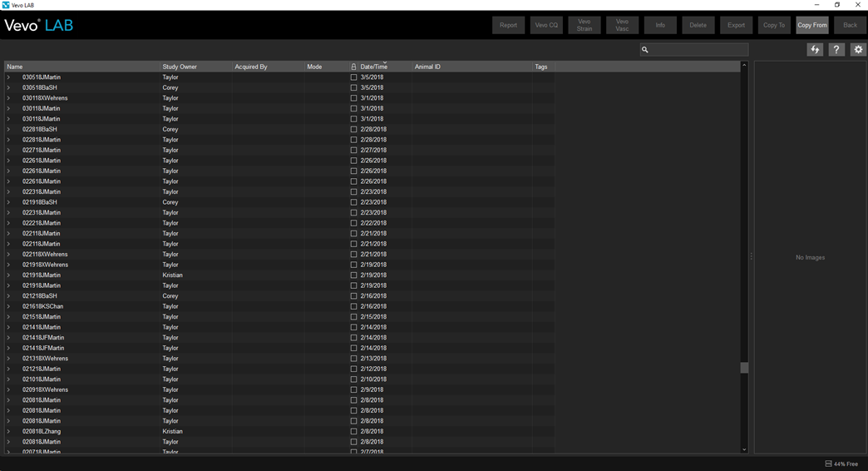
Task: Click the Copy To button
Action: (774, 25)
